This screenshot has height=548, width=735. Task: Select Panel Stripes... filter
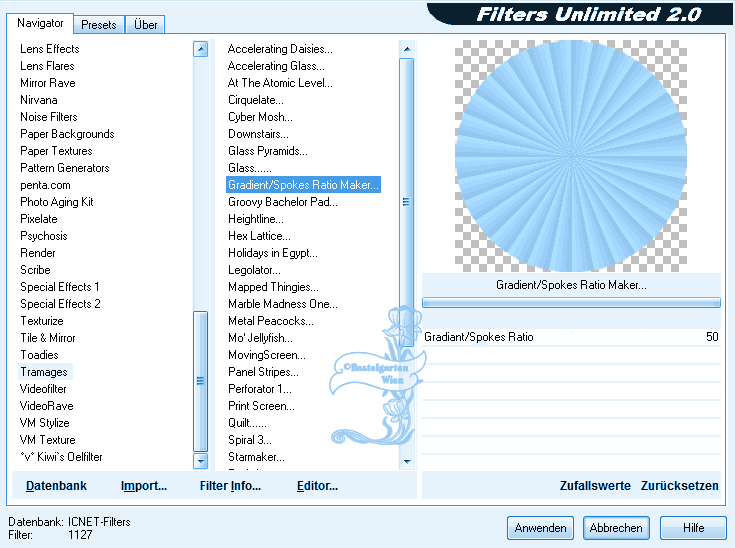[x=263, y=372]
